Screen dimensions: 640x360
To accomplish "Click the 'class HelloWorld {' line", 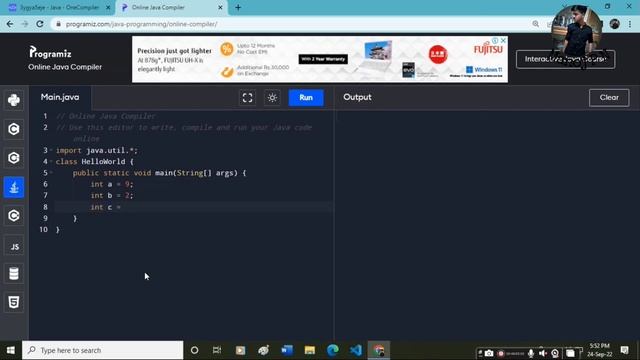I will click(95, 162).
